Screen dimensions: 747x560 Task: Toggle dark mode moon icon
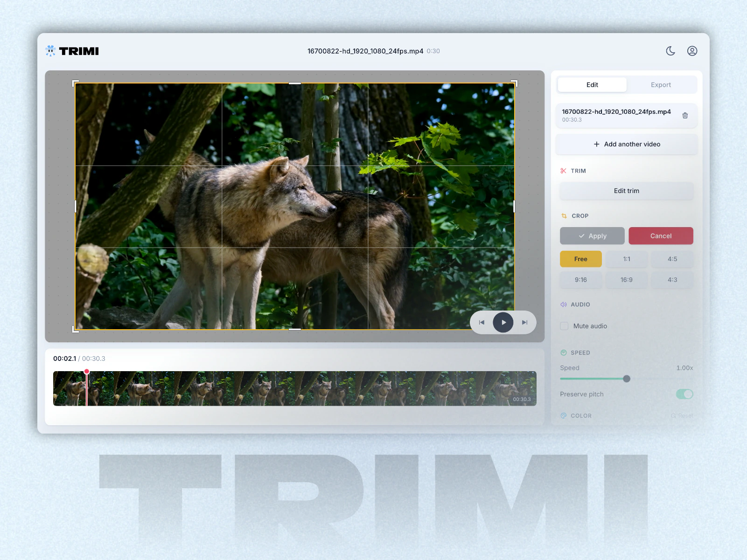(670, 51)
